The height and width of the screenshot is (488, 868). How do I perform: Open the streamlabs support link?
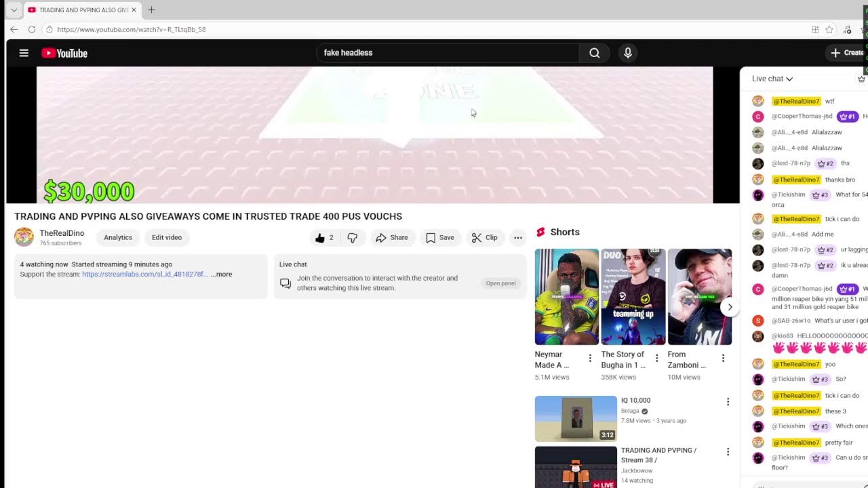(x=145, y=274)
